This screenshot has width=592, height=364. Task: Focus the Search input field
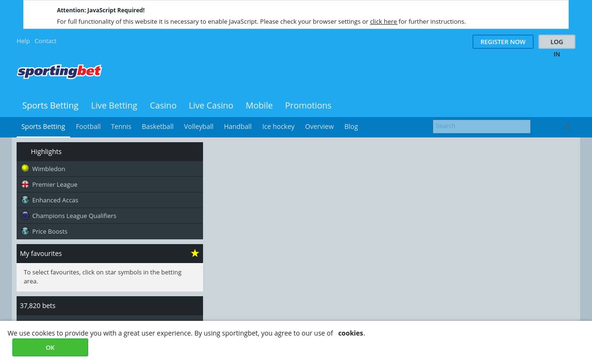(481, 126)
